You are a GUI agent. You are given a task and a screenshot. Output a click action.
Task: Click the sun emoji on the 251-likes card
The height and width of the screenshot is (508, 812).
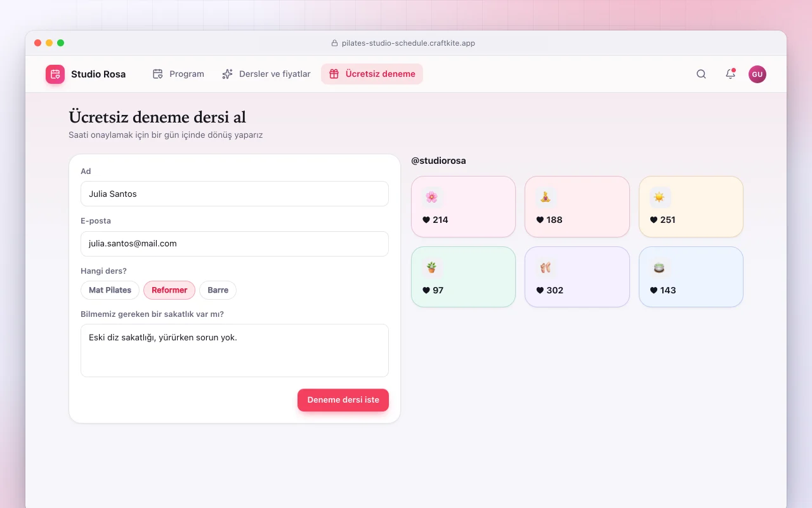coord(660,197)
